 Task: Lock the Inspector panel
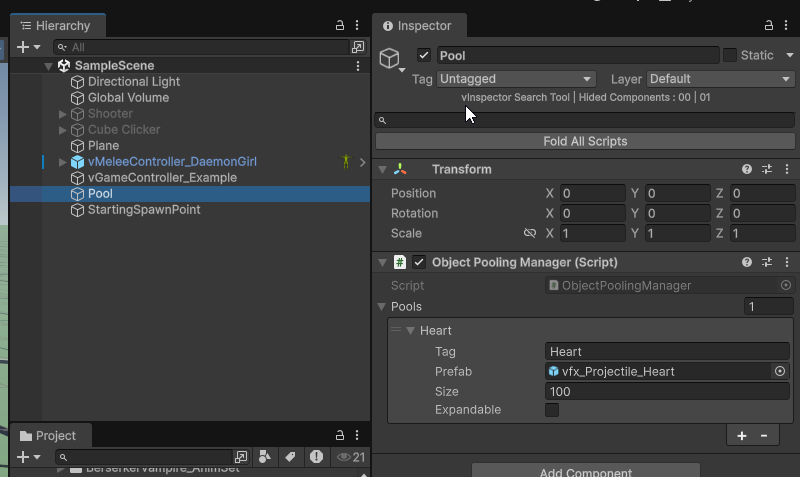(768, 25)
